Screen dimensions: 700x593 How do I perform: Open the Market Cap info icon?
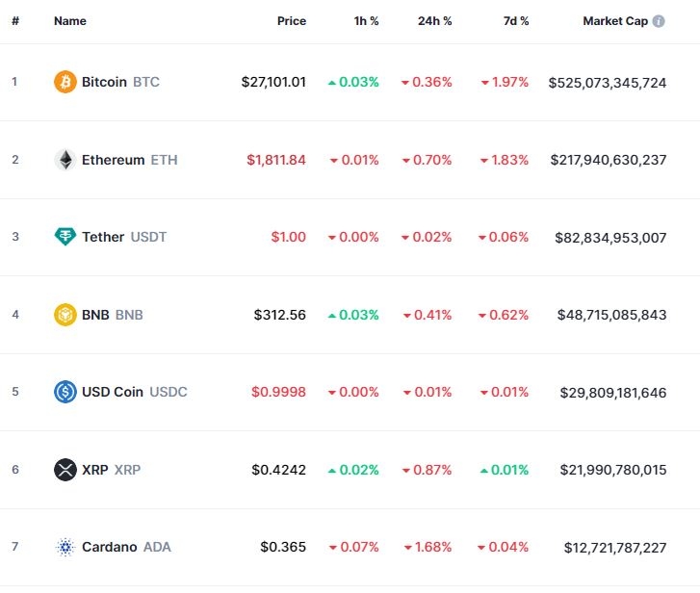coord(659,21)
